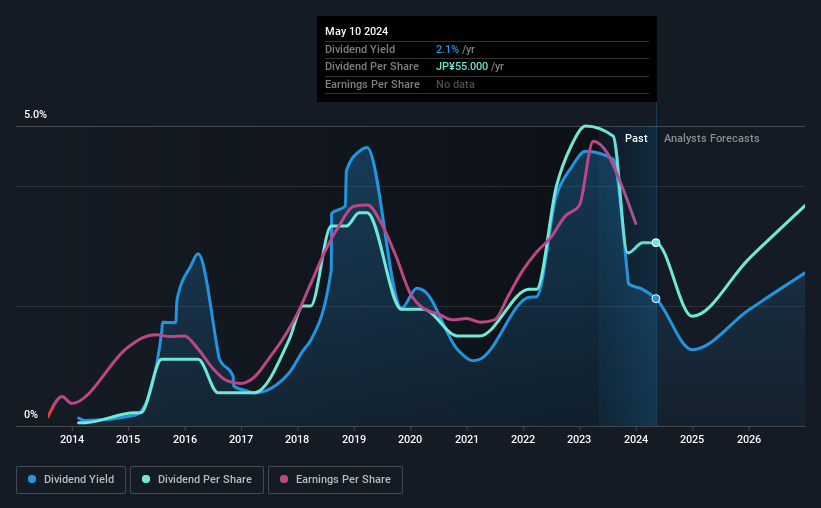Click the 5.0% y-axis label
This screenshot has height=508, width=821.
[x=35, y=114]
